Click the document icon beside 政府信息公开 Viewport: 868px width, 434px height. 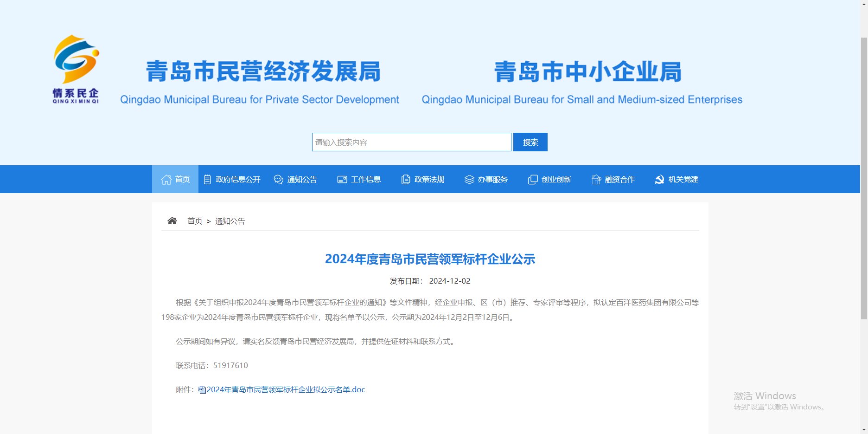tap(207, 180)
